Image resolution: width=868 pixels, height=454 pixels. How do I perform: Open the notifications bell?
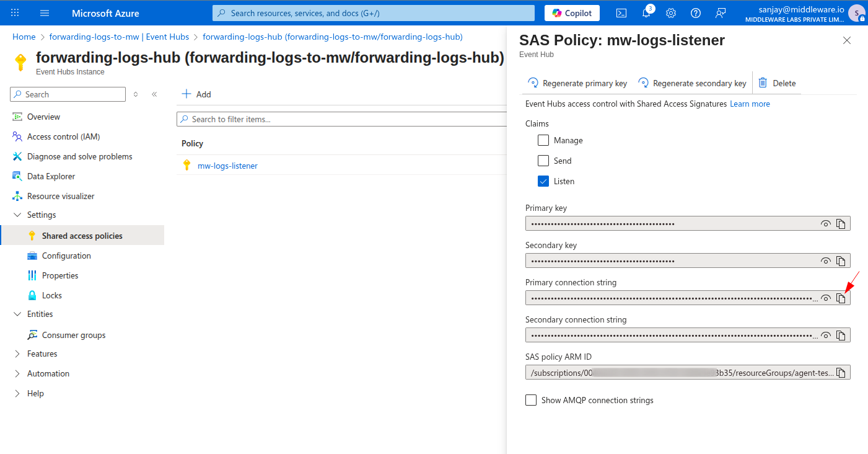click(646, 13)
